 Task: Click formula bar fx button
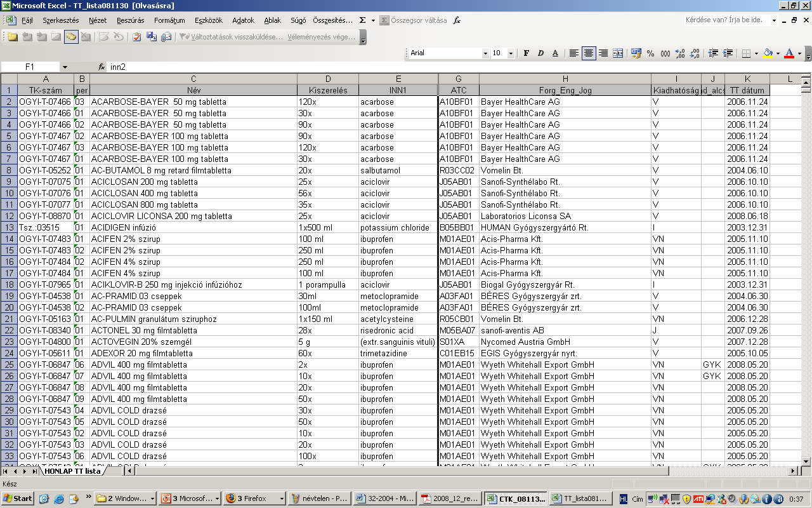[x=101, y=67]
